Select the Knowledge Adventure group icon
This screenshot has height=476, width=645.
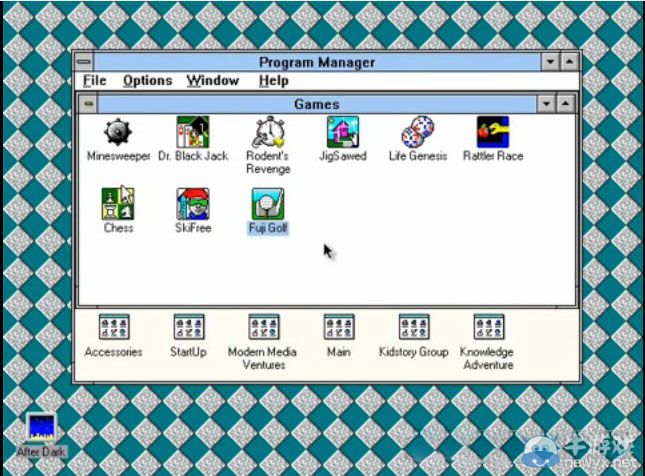[x=489, y=327]
